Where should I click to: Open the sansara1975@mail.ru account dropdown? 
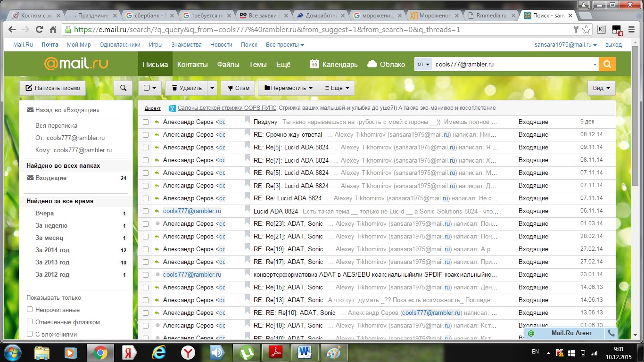click(x=566, y=45)
